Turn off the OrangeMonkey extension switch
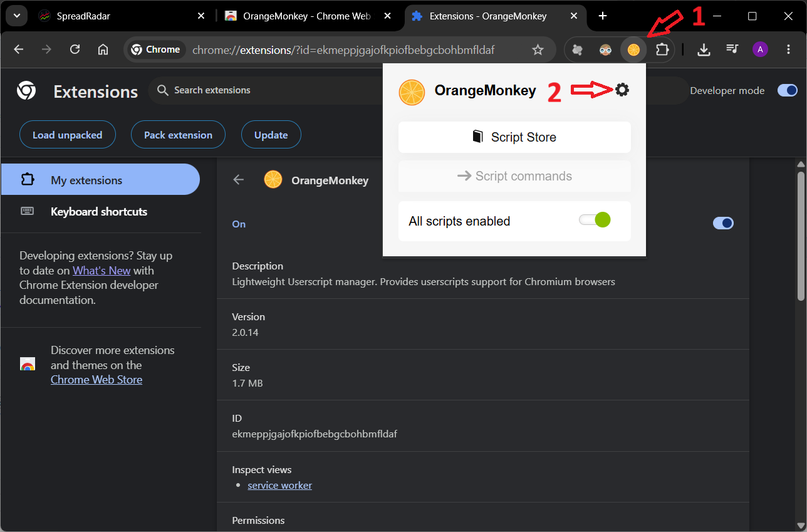This screenshot has width=807, height=532. click(x=723, y=223)
